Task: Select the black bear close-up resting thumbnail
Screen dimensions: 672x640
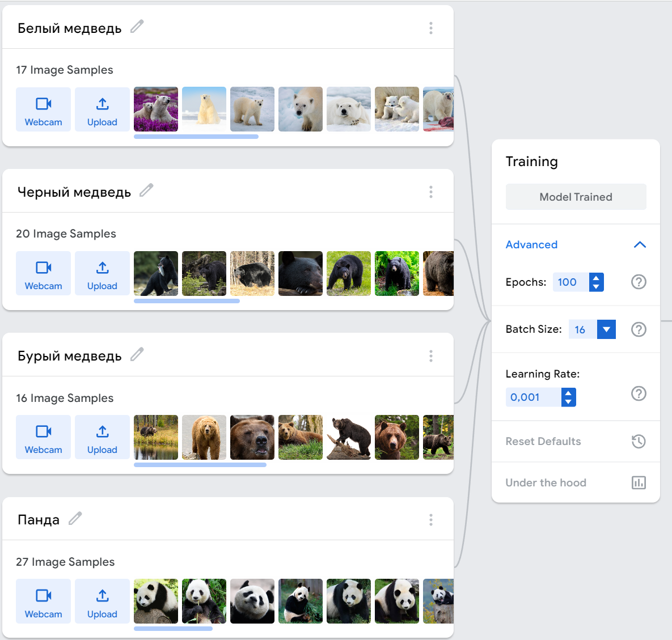Action: (301, 273)
